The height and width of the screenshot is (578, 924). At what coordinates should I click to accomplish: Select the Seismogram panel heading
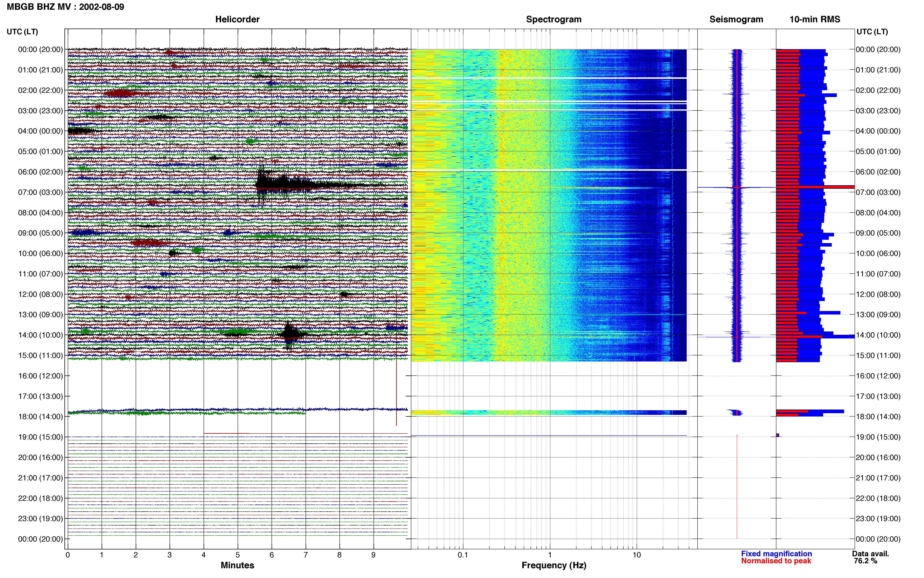(736, 19)
